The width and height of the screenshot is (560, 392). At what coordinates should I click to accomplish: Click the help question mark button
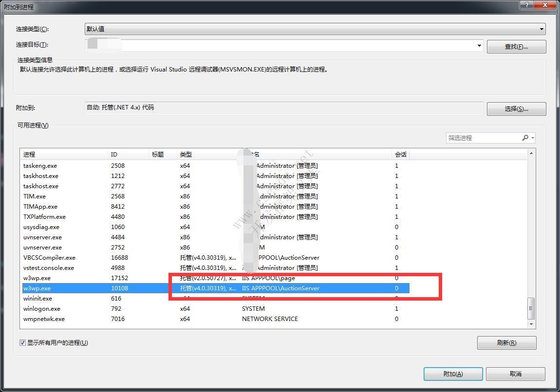pos(527,5)
